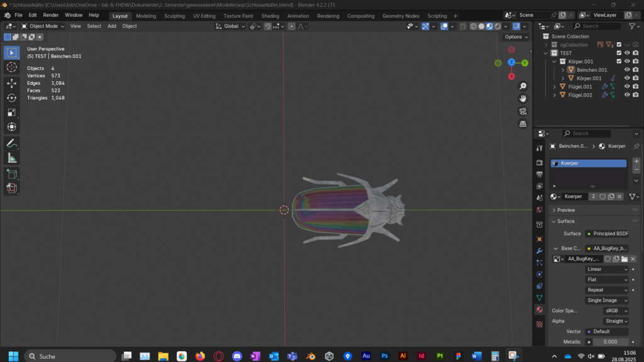Expand the Preview panel
Screen dimensions: 644x362
tap(565, 210)
